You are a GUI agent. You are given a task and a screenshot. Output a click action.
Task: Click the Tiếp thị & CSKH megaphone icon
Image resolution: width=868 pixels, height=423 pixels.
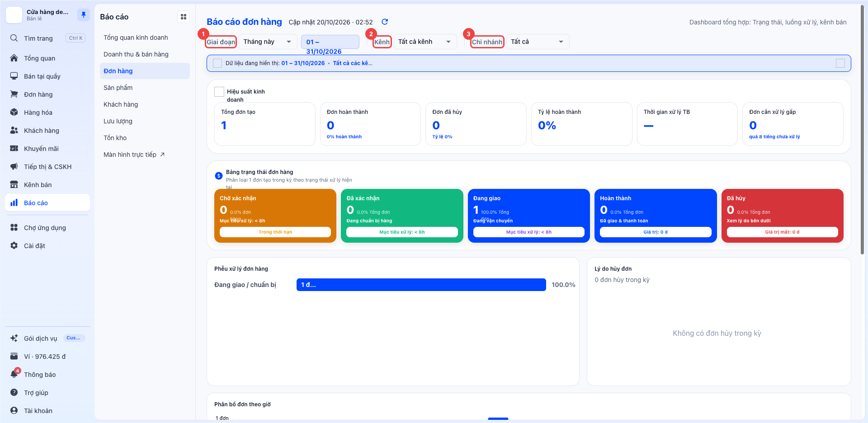14,167
